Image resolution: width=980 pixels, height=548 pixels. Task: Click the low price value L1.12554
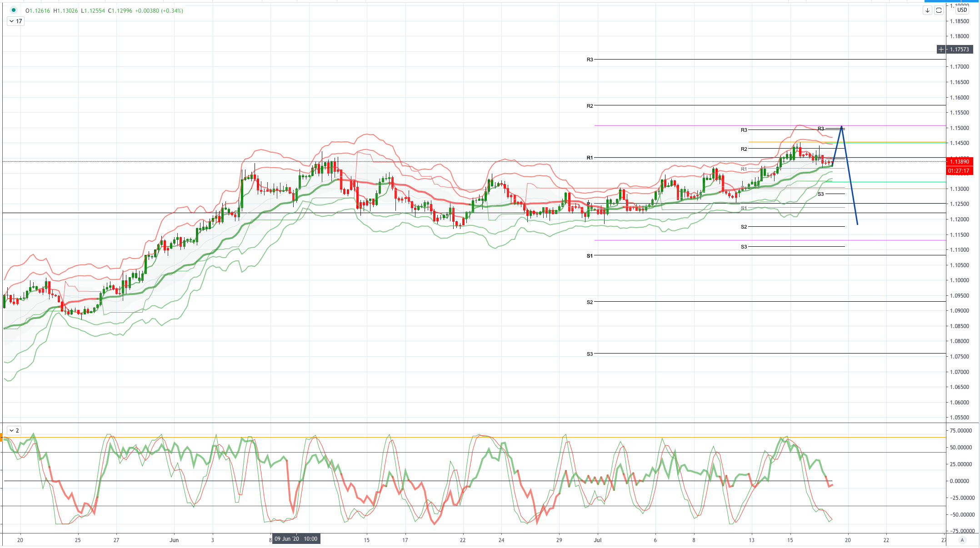(93, 10)
